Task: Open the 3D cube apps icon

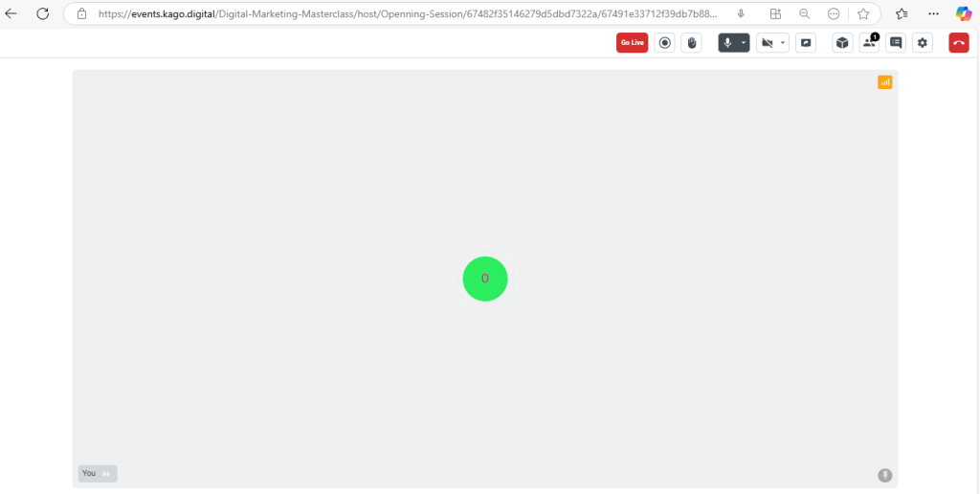Action: point(842,43)
